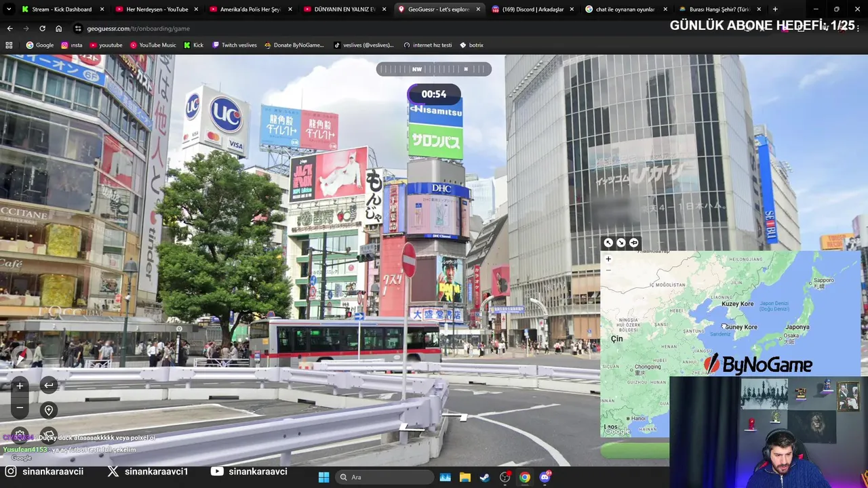Go back in browser history
Screen dimensions: 868x488
click(x=9, y=28)
